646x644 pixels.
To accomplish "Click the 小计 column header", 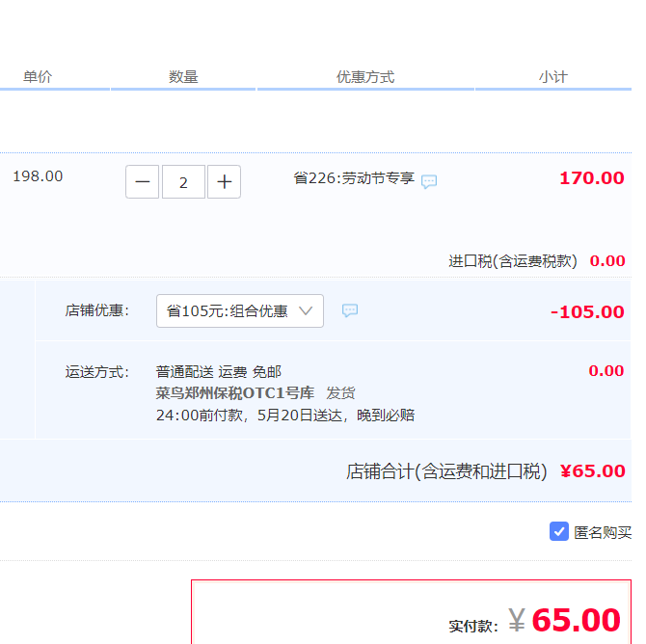I will click(553, 76).
